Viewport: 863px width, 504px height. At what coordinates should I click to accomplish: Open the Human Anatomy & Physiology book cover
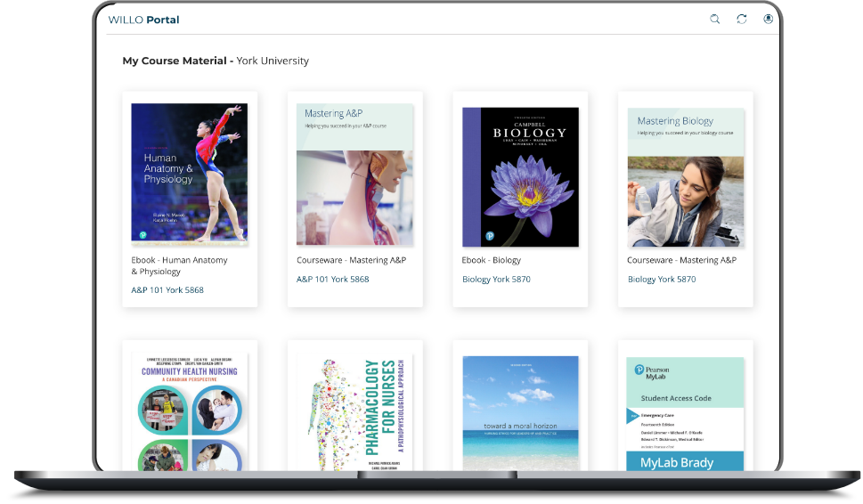[190, 173]
